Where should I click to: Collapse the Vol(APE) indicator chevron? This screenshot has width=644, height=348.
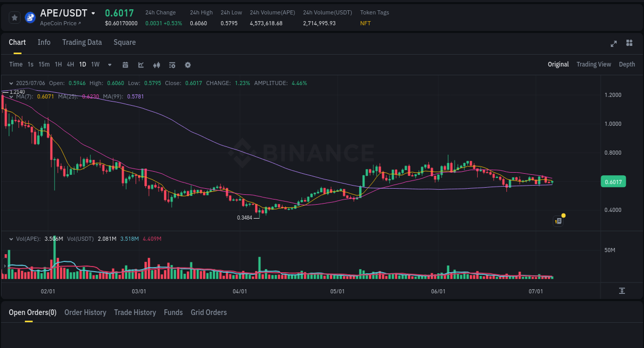click(x=11, y=239)
